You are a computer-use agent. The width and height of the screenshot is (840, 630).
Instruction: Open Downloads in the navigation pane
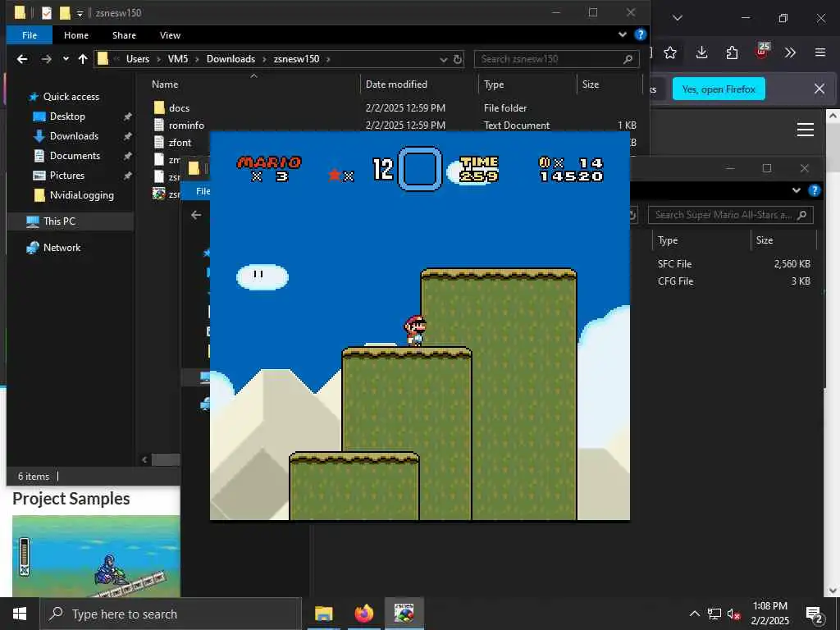click(x=74, y=136)
